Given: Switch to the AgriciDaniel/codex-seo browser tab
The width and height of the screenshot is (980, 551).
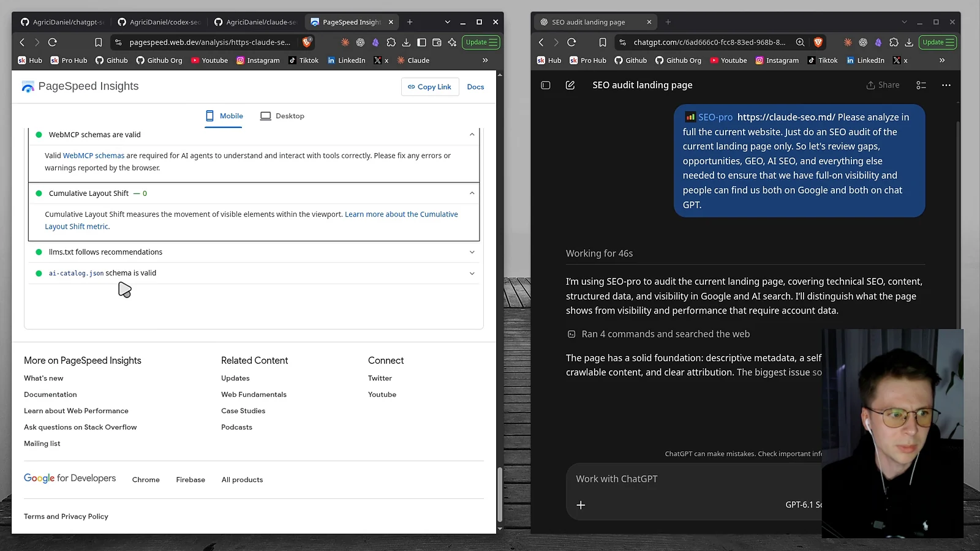Looking at the screenshot, I should click(159, 22).
